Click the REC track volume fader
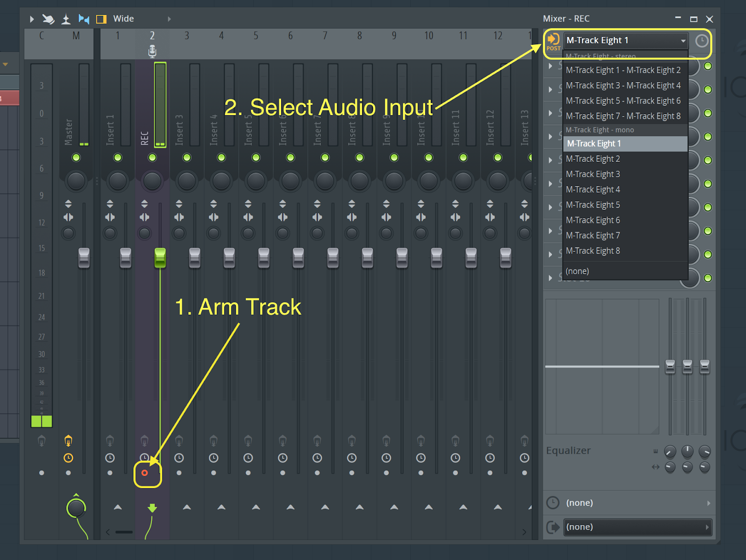The width and height of the screenshot is (746, 560). (160, 258)
